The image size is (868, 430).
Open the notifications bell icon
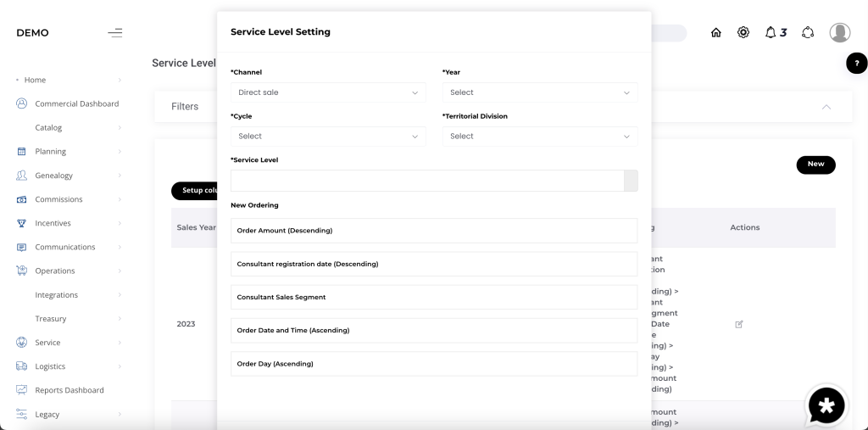(771, 33)
